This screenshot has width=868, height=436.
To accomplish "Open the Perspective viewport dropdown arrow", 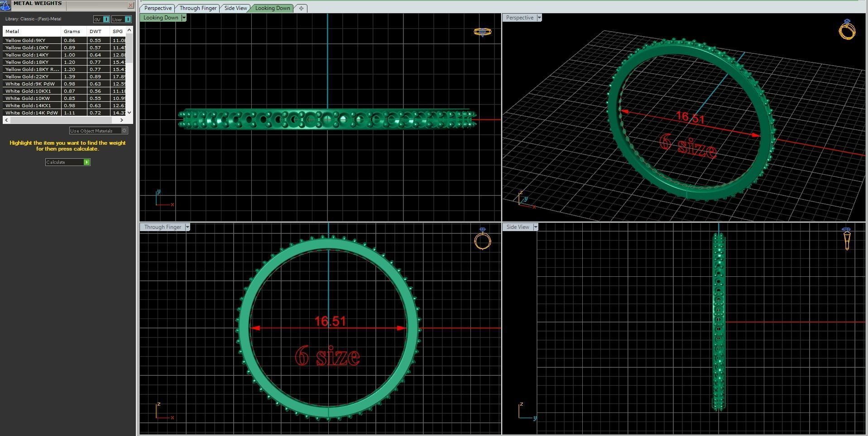I will coord(539,18).
